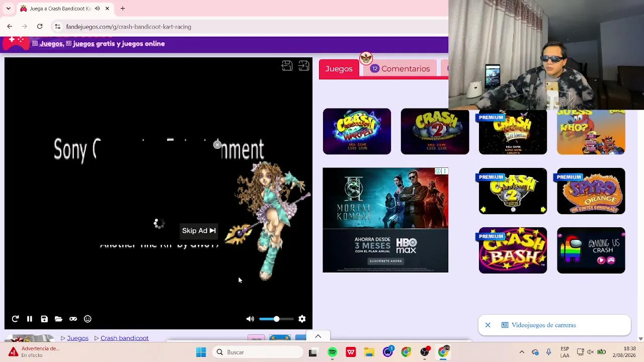The height and width of the screenshot is (362, 644).
Task: Close the overlay ad with the small X
Action: pyautogui.click(x=217, y=145)
